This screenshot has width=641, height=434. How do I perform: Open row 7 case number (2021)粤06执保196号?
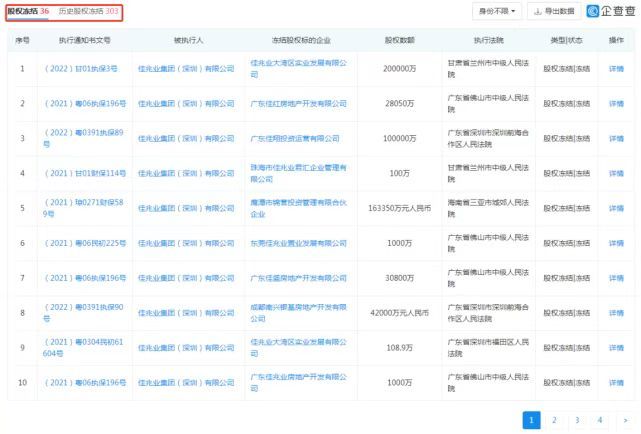(85, 278)
